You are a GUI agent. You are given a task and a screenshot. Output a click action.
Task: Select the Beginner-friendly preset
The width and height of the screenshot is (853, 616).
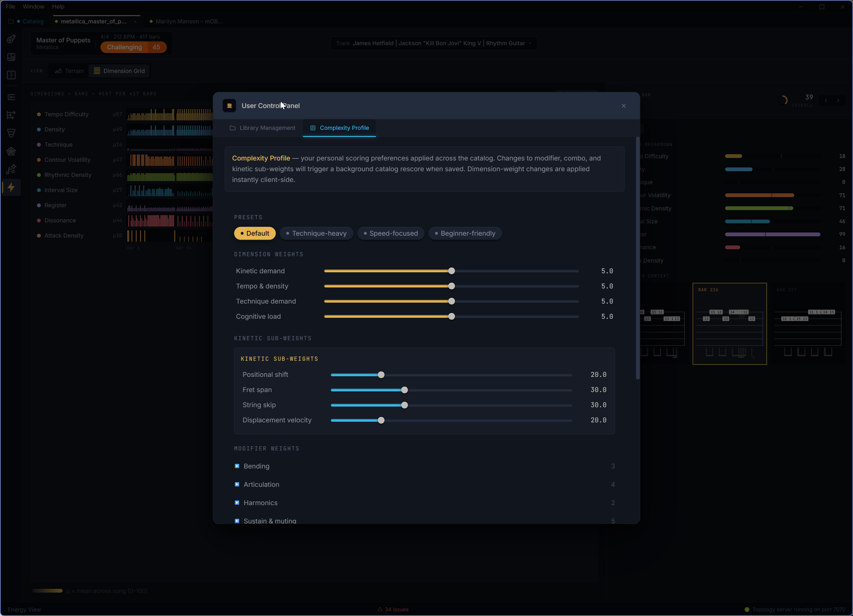click(465, 233)
